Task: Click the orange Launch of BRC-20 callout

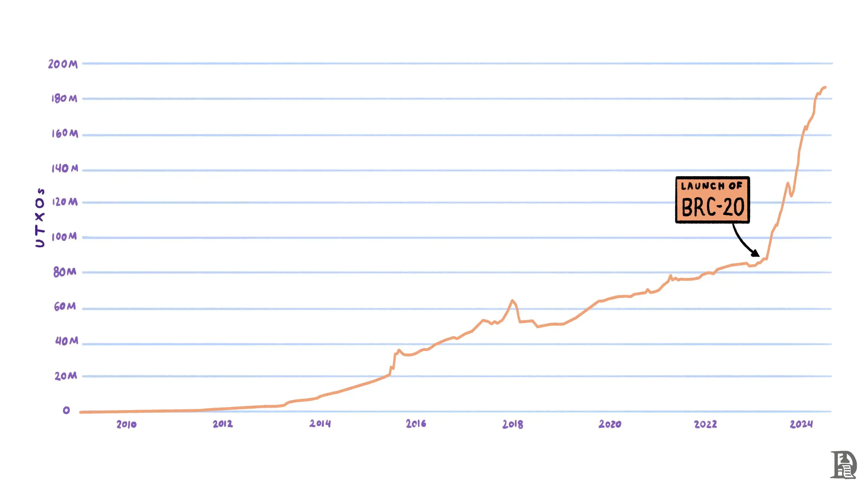Action: pos(712,200)
